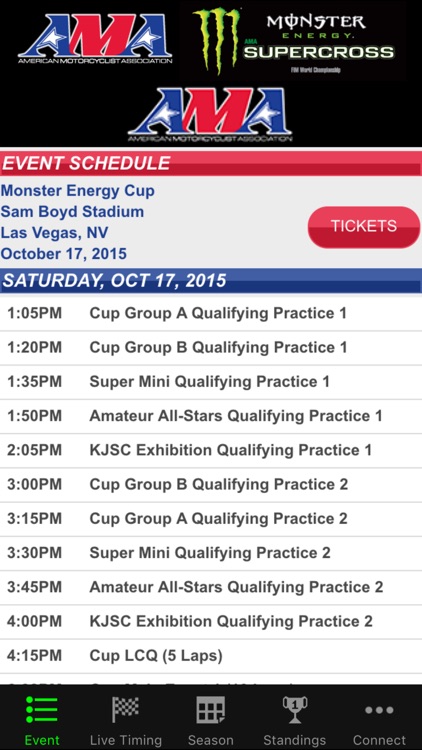
Task: Open Live Timing checkered flag icon
Action: coord(125,709)
